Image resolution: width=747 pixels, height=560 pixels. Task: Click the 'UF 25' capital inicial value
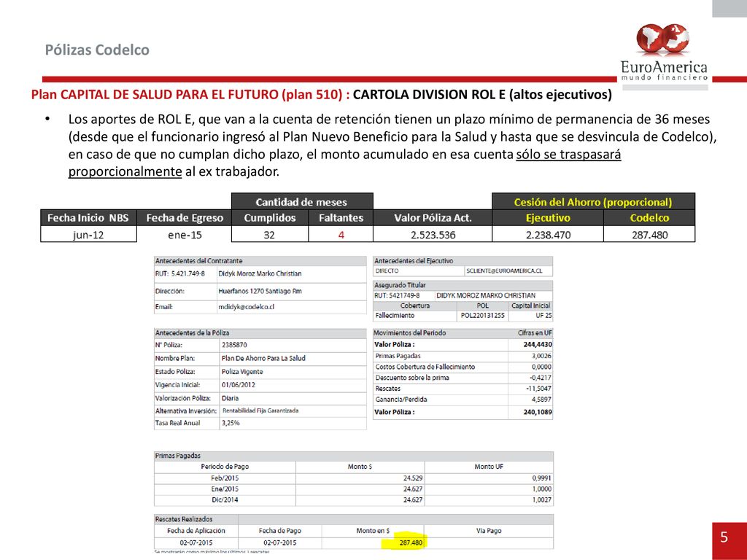(543, 316)
